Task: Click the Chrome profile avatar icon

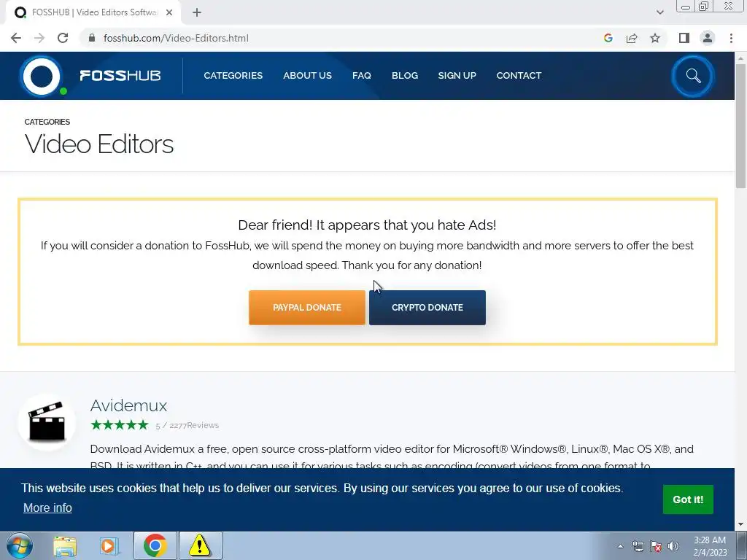Action: (x=708, y=38)
